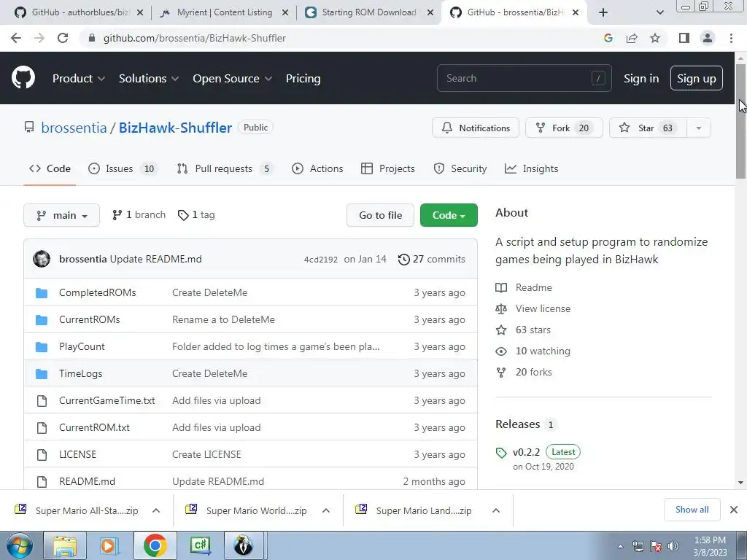This screenshot has height=560, width=747.
Task: Open the media player taskbar icon
Action: tap(108, 545)
